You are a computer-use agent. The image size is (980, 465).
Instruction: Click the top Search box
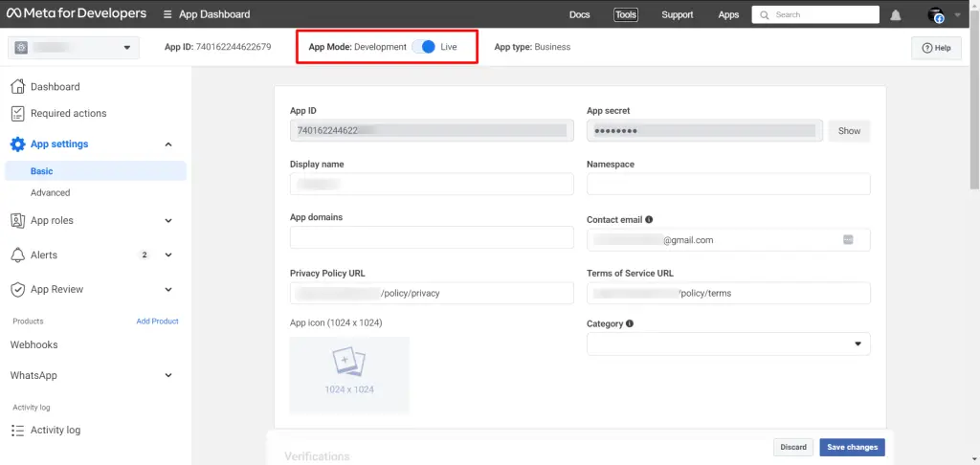[x=815, y=14]
